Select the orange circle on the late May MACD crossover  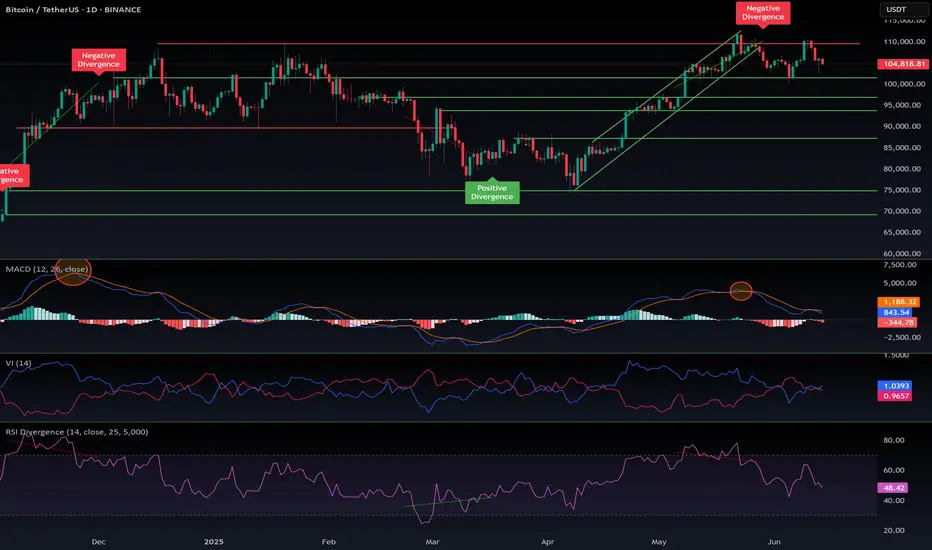pos(741,291)
